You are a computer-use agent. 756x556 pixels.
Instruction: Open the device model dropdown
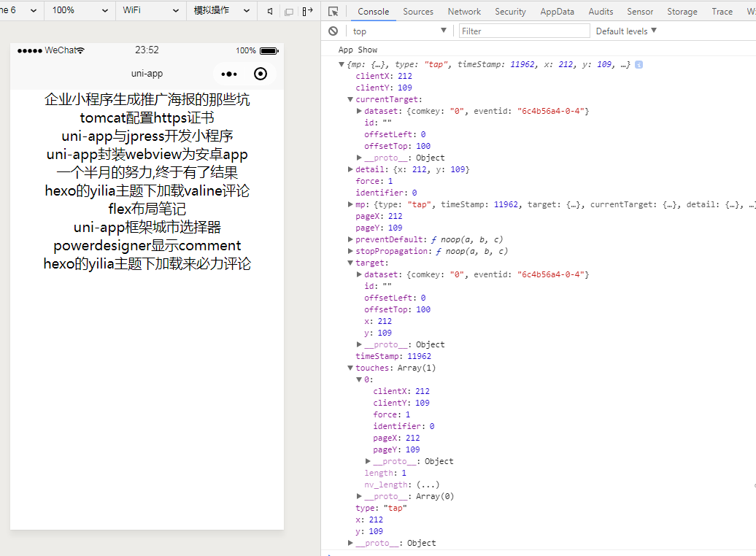(19, 10)
